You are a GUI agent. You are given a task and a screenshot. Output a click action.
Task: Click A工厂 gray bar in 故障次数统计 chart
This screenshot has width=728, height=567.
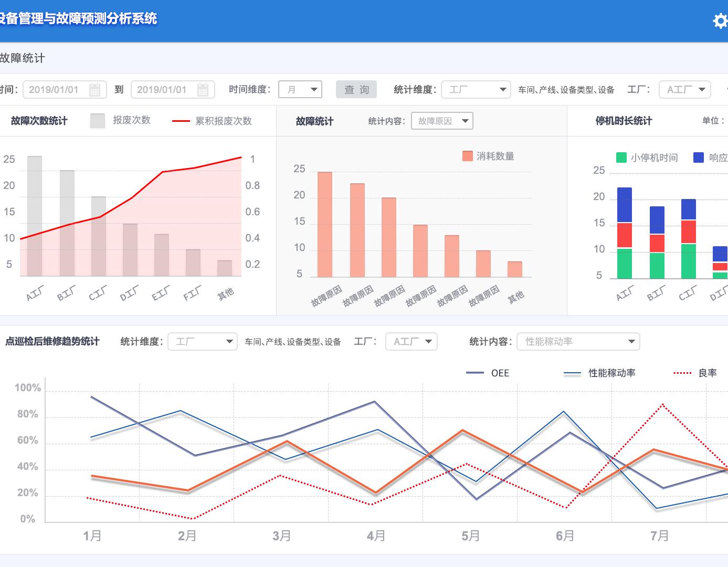[35, 216]
